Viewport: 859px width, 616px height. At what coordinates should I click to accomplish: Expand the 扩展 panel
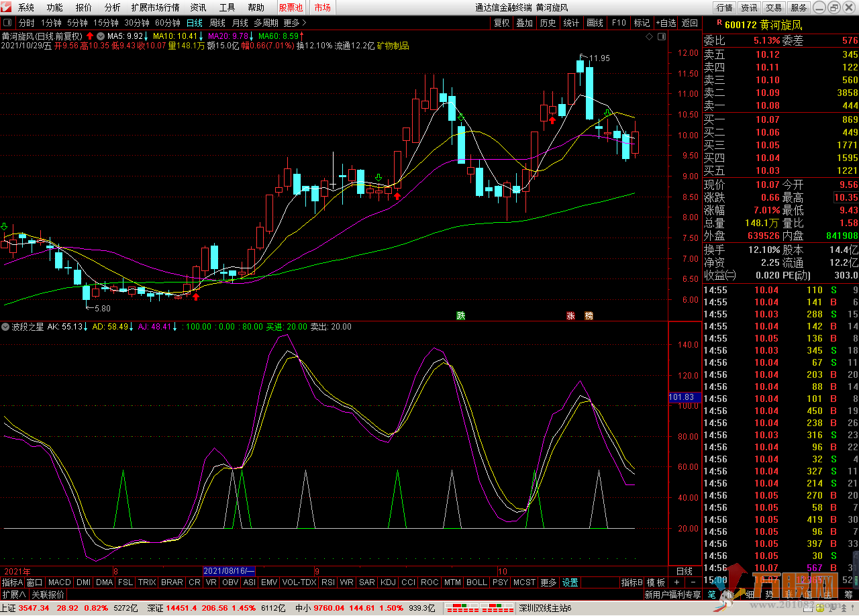pyautogui.click(x=13, y=595)
